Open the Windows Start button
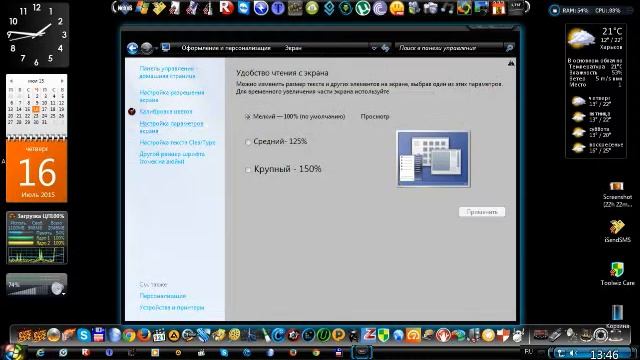Screen dimensions: 640x360 pos(12,352)
